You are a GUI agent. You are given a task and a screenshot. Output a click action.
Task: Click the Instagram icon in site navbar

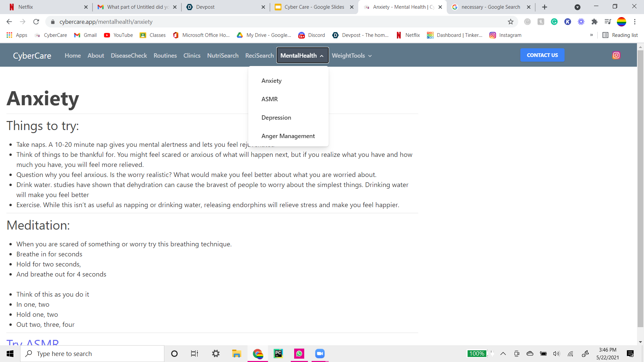point(616,55)
